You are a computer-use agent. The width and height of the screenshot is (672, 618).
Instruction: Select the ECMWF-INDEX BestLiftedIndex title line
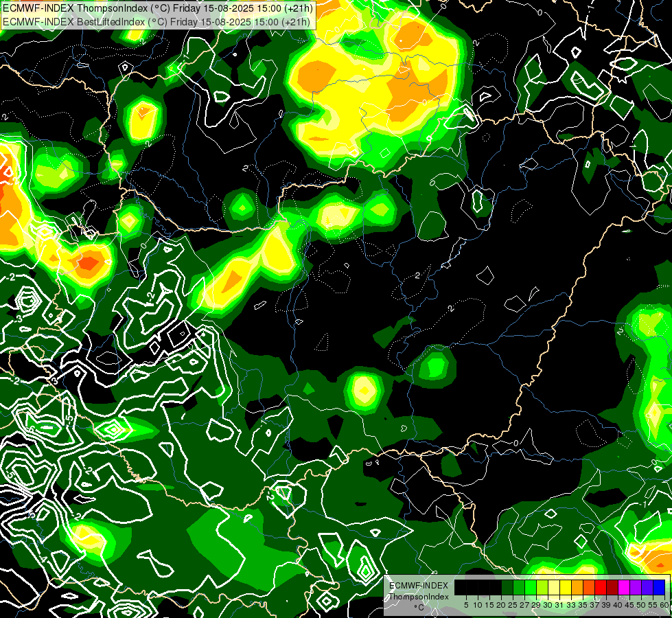point(157,21)
